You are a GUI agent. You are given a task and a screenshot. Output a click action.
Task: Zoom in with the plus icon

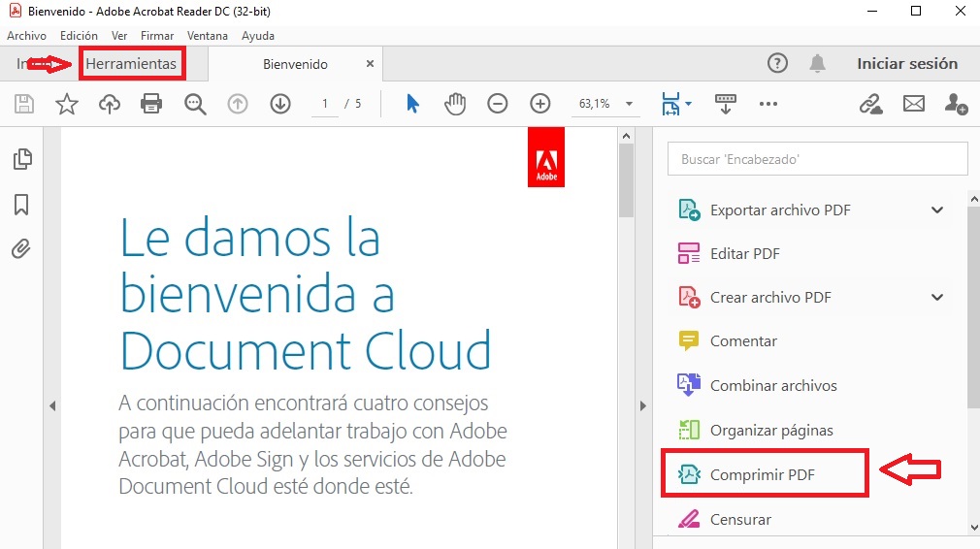[540, 104]
